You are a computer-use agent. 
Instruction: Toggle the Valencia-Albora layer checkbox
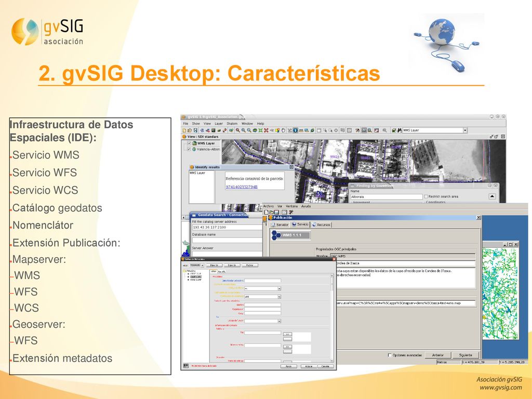[x=189, y=149]
